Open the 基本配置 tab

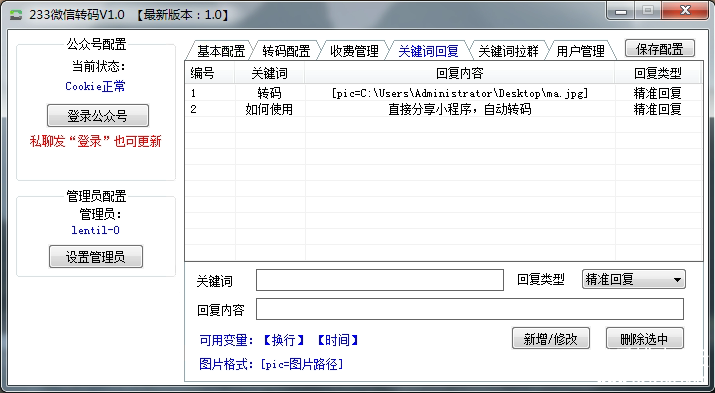tap(221, 51)
